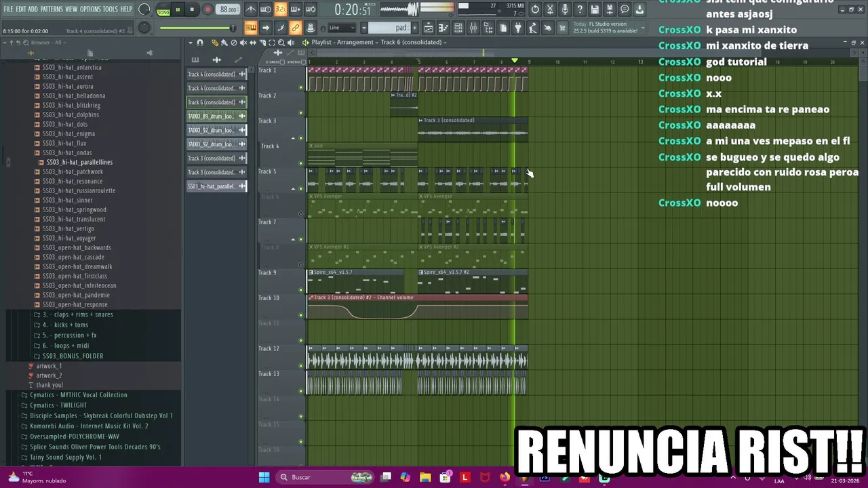Open the Mixer view button

[x=473, y=28]
